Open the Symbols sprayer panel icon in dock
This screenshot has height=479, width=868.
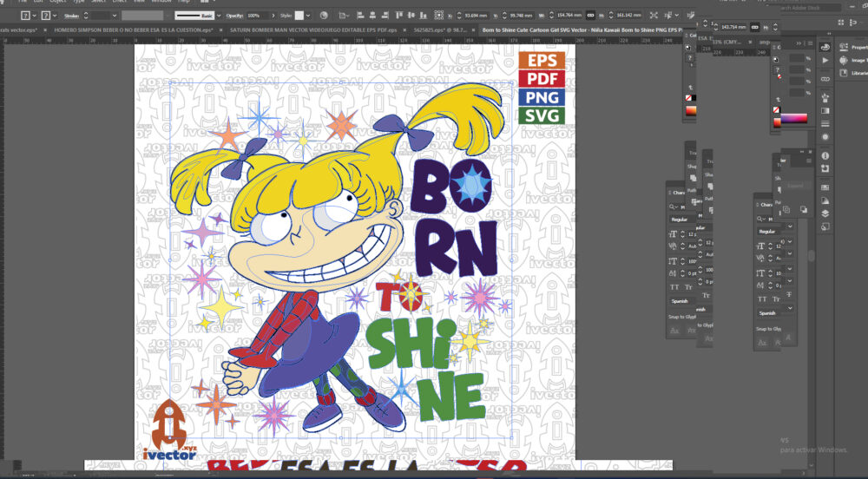825,98
